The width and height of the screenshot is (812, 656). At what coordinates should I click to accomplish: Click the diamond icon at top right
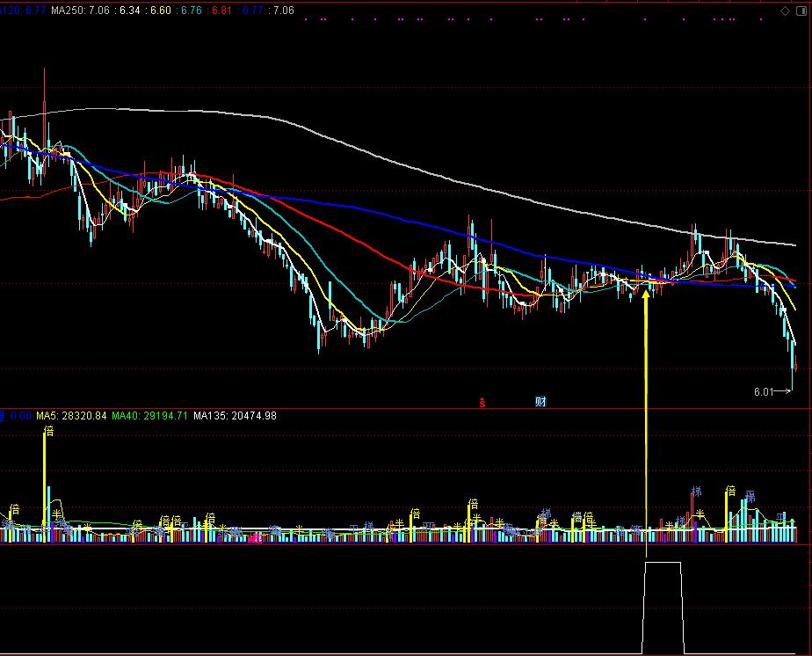coord(785,11)
